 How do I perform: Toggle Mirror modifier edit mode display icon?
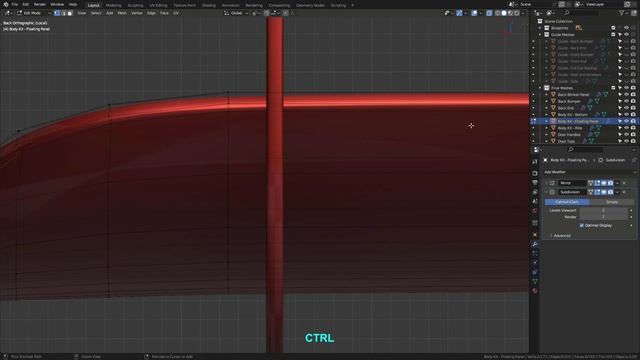coord(597,183)
